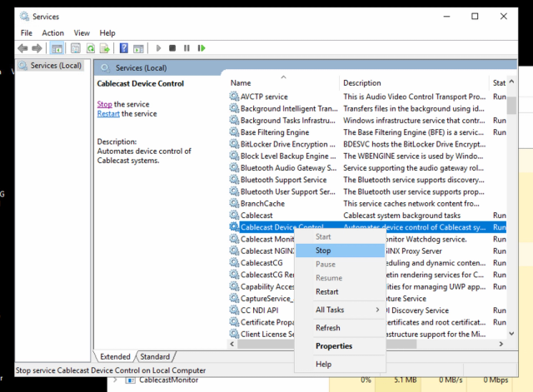Click the Services title bar icon

[24, 17]
